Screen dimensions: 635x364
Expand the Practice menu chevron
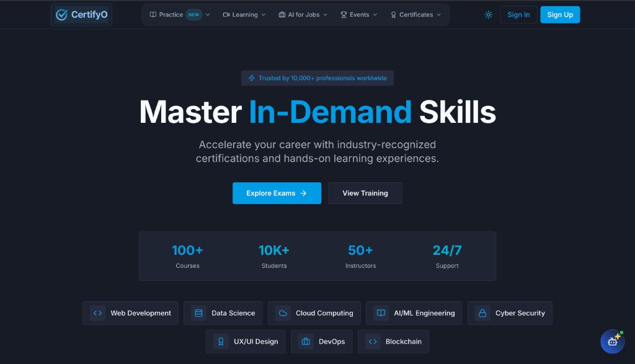coord(208,15)
